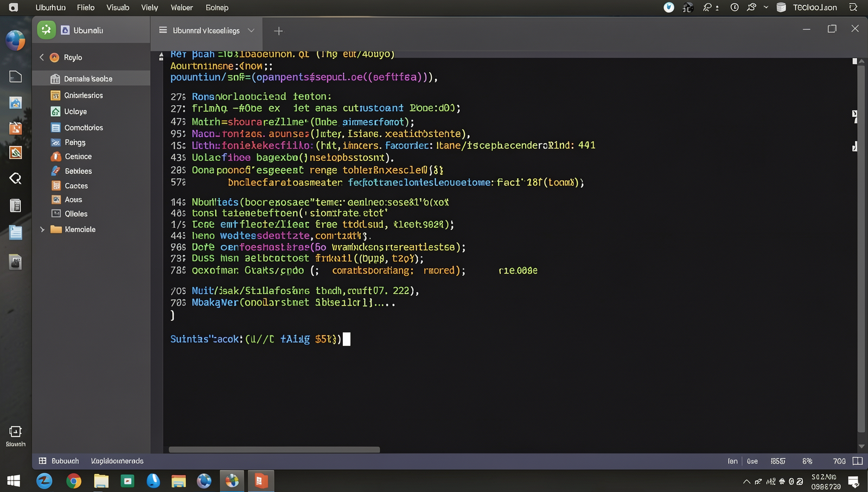
Task: Open the Visuab menu
Action: pos(118,8)
